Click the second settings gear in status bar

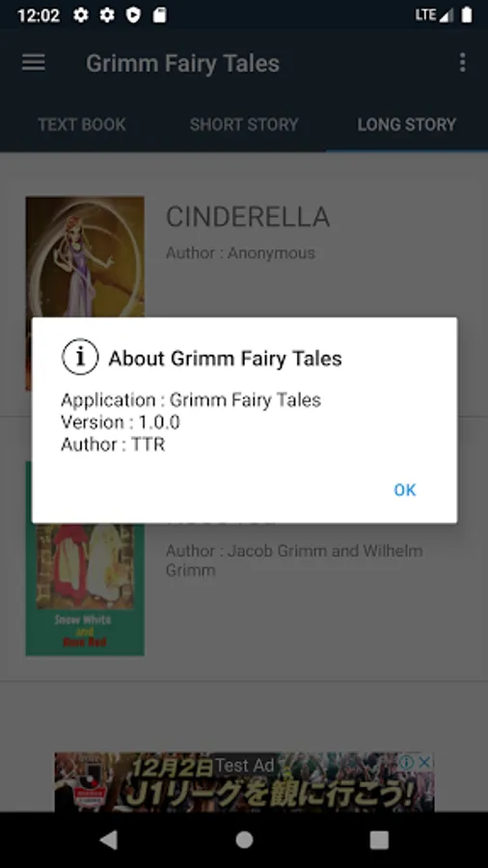click(x=107, y=14)
